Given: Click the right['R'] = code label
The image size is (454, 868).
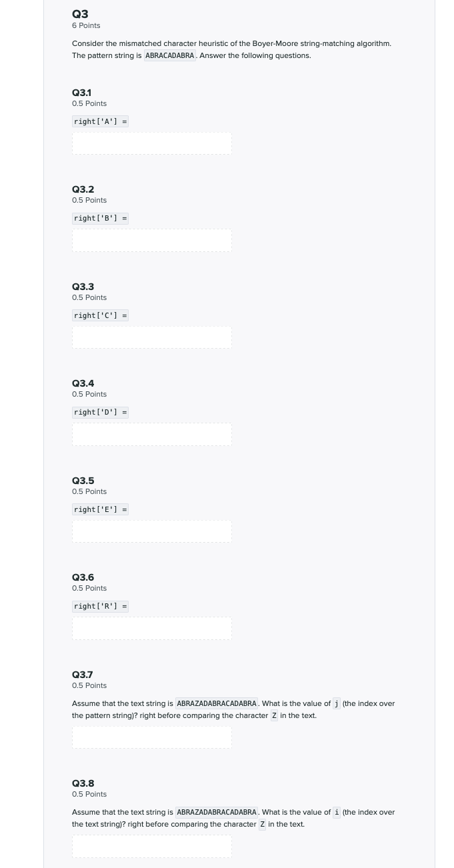Looking at the screenshot, I should [x=100, y=606].
